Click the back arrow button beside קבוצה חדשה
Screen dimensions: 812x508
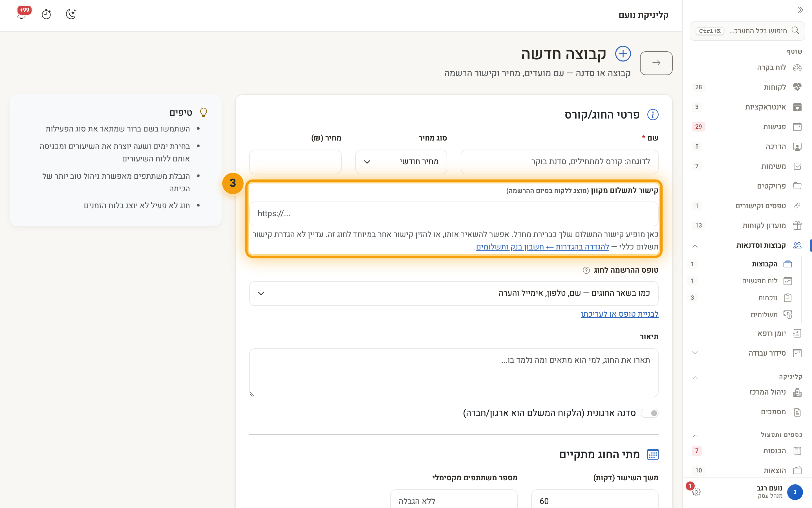click(656, 63)
